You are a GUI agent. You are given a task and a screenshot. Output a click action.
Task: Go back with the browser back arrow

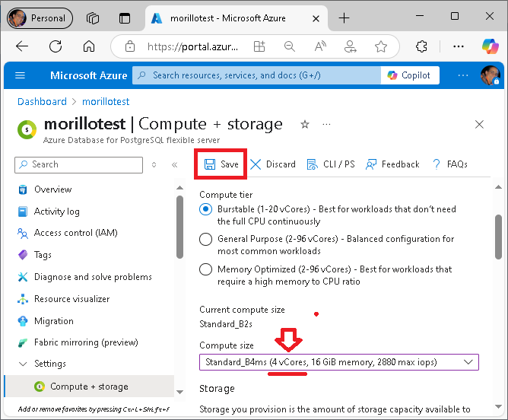click(22, 46)
